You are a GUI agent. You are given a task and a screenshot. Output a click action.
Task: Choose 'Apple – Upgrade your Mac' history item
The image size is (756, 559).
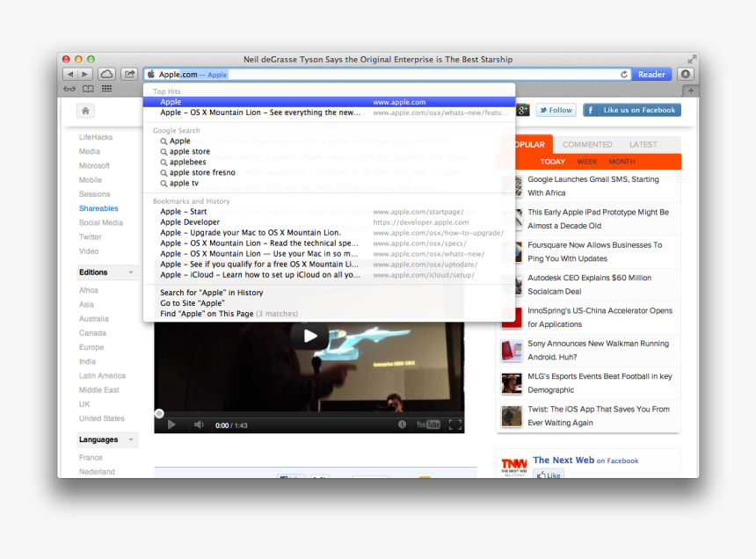[330, 233]
